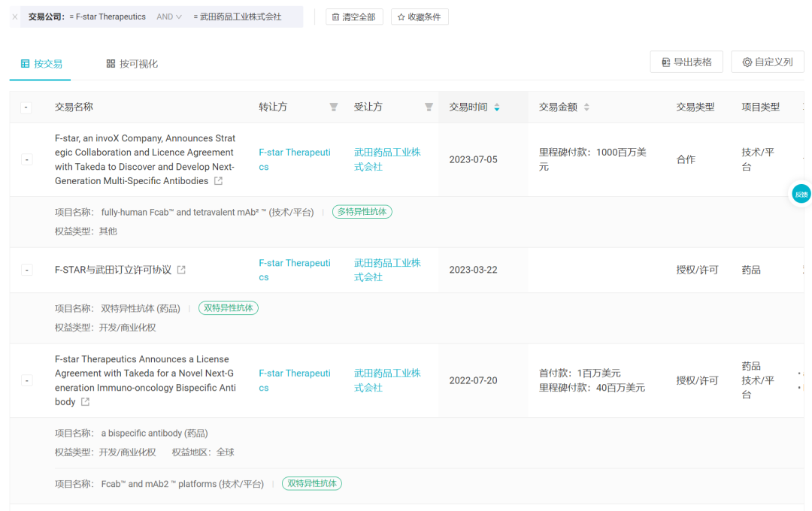
Task: Click the 收藏条件 star button
Action: click(420, 17)
